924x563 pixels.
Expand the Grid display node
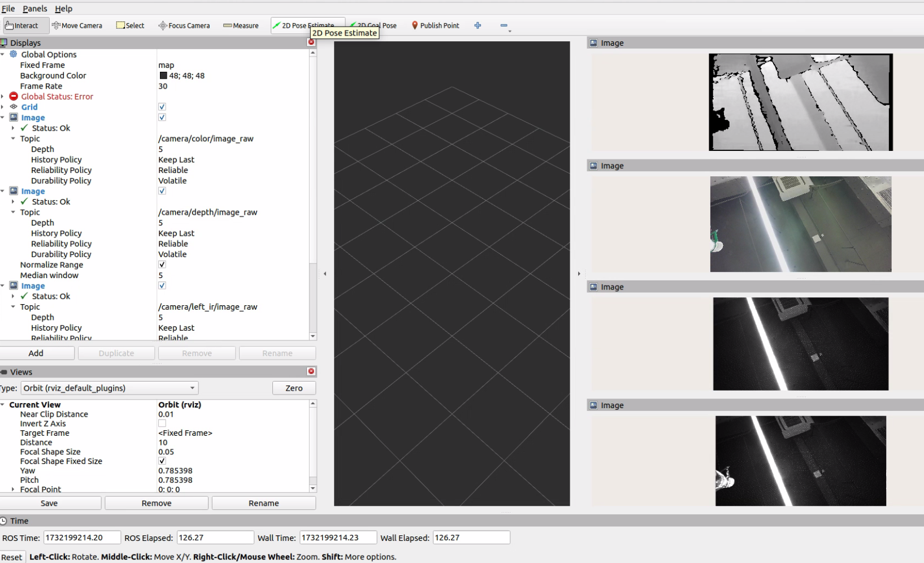[x=3, y=107]
